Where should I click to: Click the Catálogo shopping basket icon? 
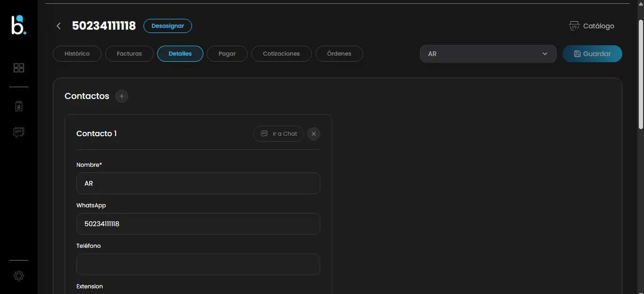tap(574, 26)
